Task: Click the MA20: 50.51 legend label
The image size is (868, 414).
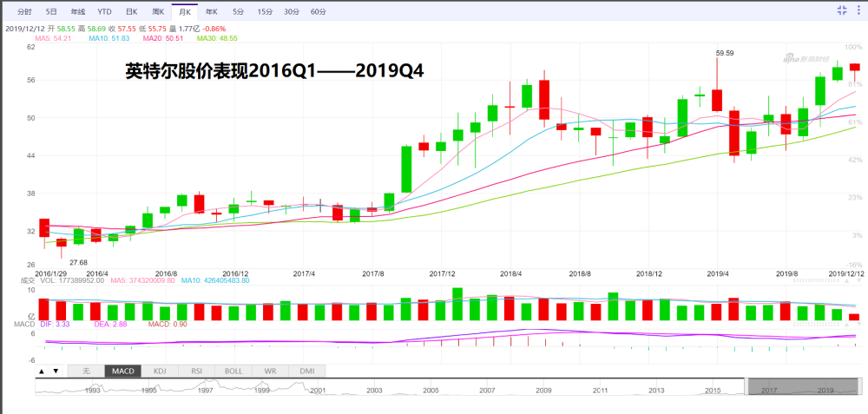Action: click(x=163, y=38)
